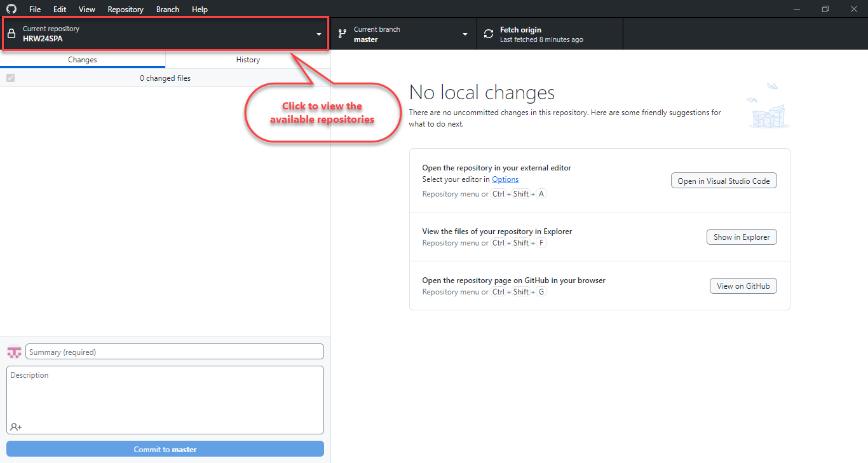
Task: Open the Help menu
Action: 200,9
